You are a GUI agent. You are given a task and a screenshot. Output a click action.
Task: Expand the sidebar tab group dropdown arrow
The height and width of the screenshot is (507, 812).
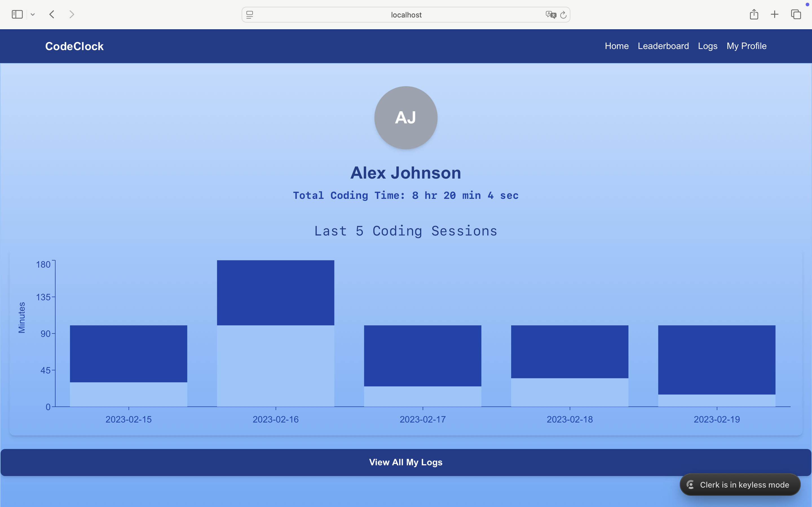tap(32, 14)
